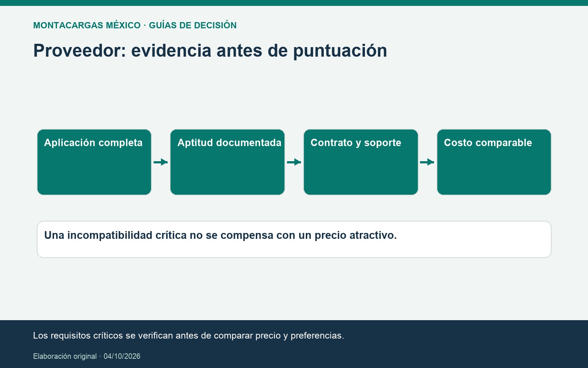The height and width of the screenshot is (368, 588).
Task: Click the header 'MONTACARGAS MÉXICO · GUÍAS DE DECISIÓN'
Action: pos(135,25)
